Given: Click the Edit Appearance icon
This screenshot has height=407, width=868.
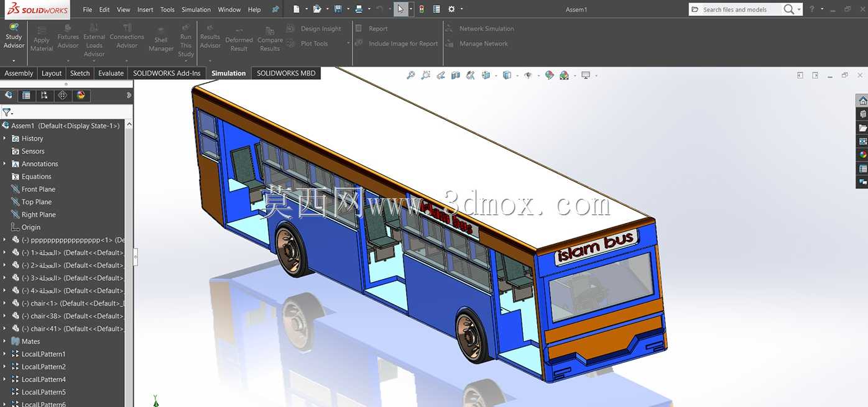Looking at the screenshot, I should coord(550,75).
